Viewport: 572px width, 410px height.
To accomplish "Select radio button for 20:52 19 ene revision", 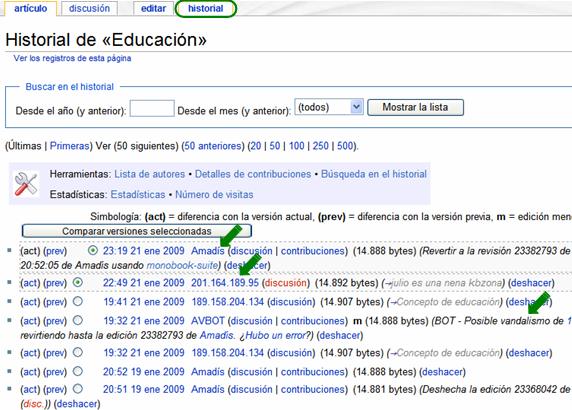I will 78,371.
